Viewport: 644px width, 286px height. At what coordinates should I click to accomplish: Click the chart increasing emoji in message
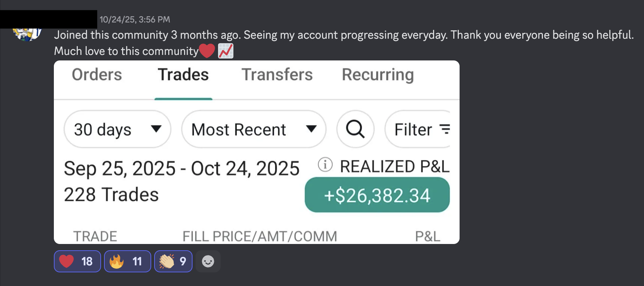pos(226,51)
